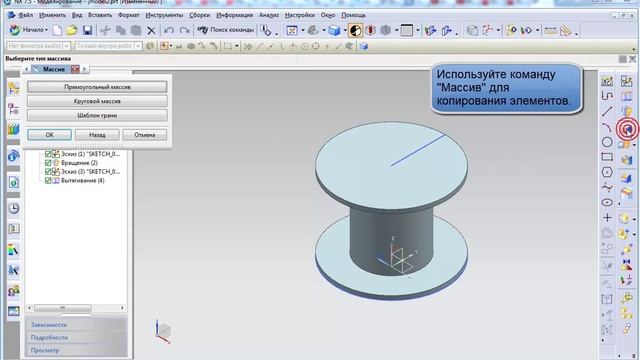Redo the last action
Screen dimensions: 640x360
[x=184, y=31]
